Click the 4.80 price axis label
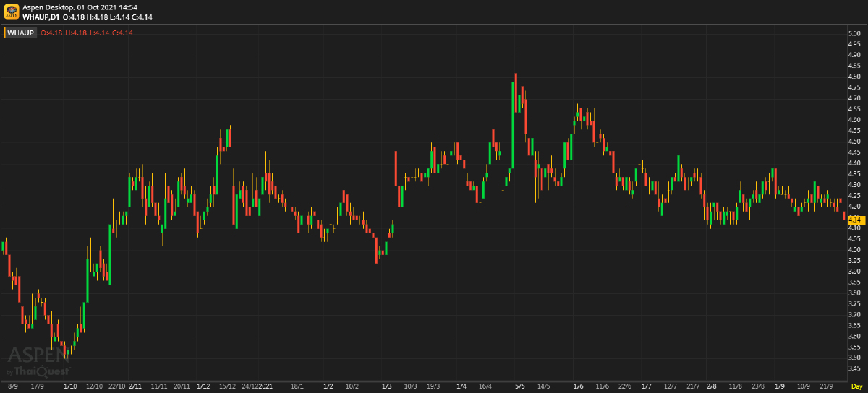This screenshot has height=393, width=868. click(854, 77)
